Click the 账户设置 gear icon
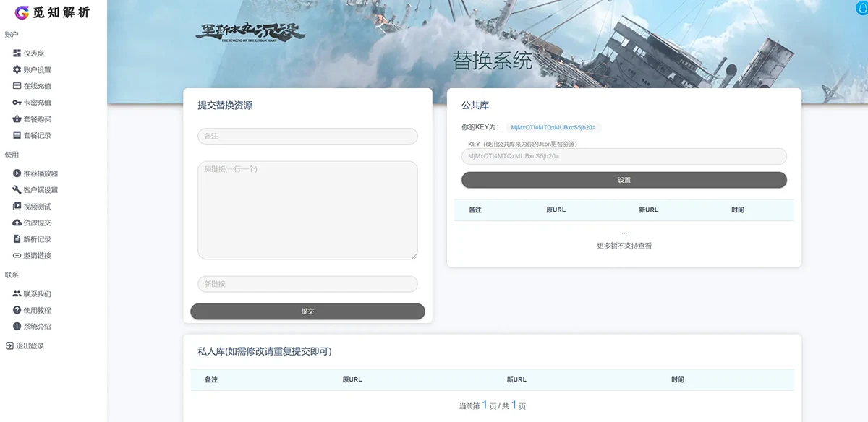This screenshot has width=868, height=422. pos(17,70)
